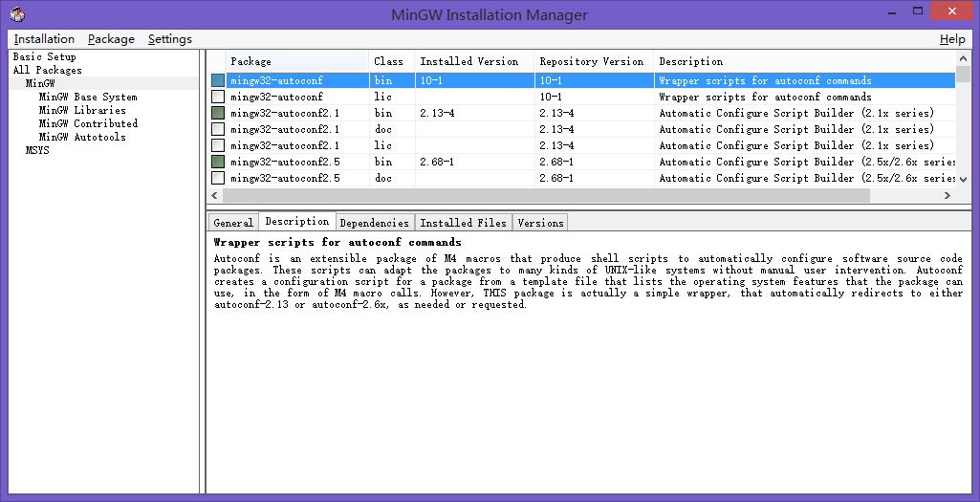The width and height of the screenshot is (980, 502).
Task: Switch to the Versions tab
Action: [540, 223]
